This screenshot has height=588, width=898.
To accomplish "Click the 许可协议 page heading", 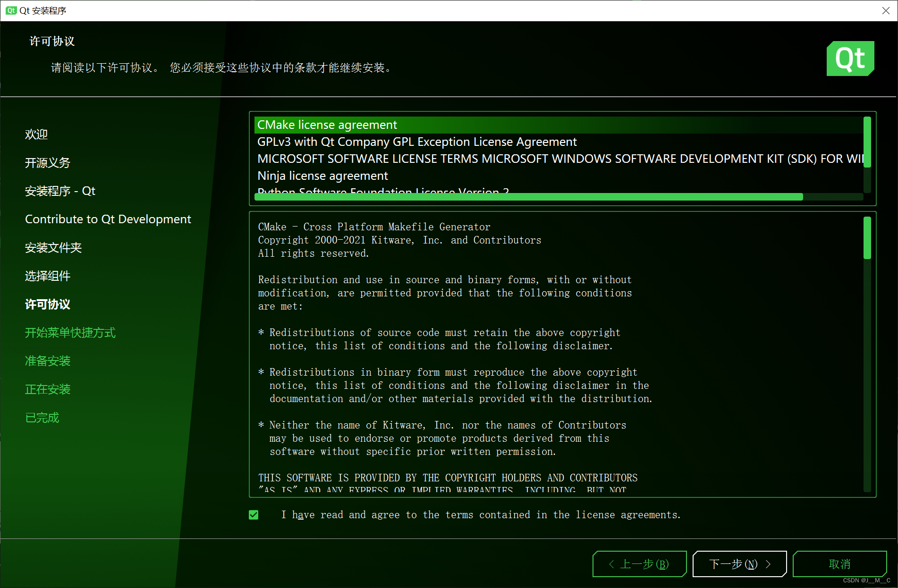I will tap(52, 42).
